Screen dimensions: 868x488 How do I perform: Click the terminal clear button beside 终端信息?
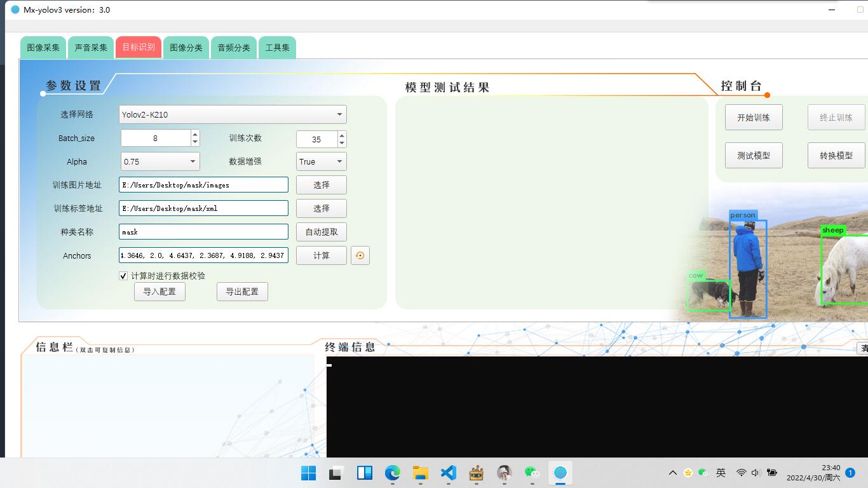coord(863,348)
